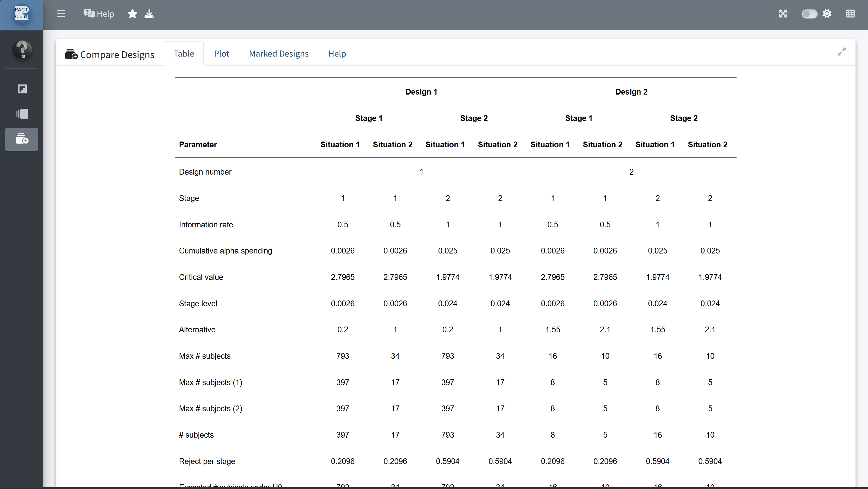Open the Help tab in panel
This screenshot has height=489, width=868.
(337, 54)
